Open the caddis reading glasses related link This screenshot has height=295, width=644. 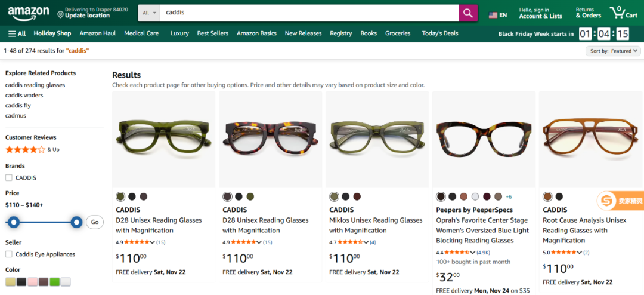[35, 85]
